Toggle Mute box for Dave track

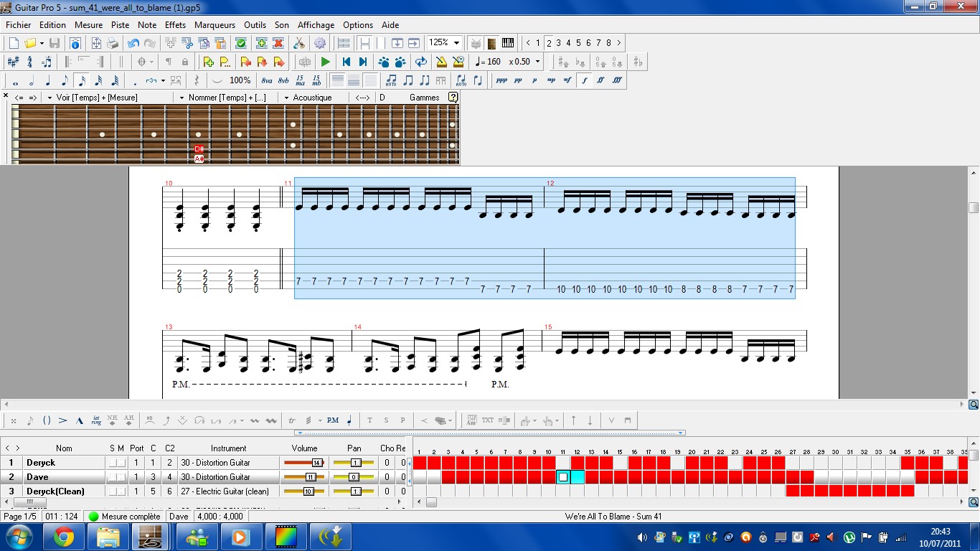(121, 477)
